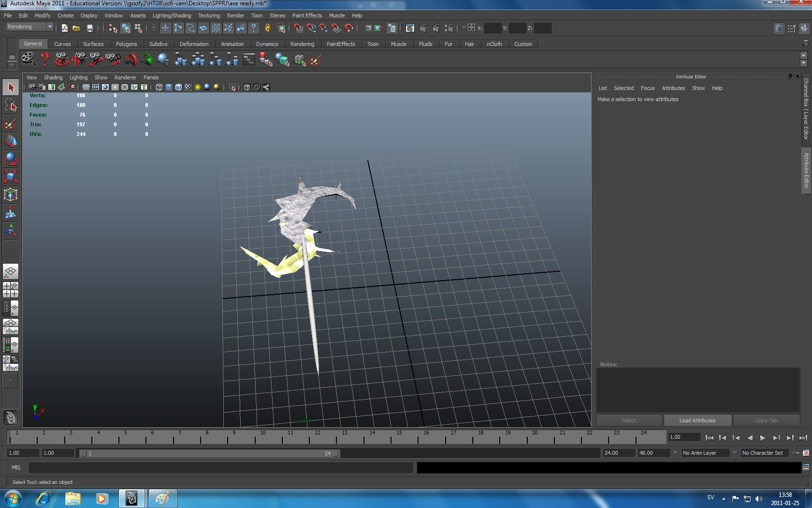Play the animation forwards
Image resolution: width=812 pixels, height=508 pixels.
pos(763,438)
